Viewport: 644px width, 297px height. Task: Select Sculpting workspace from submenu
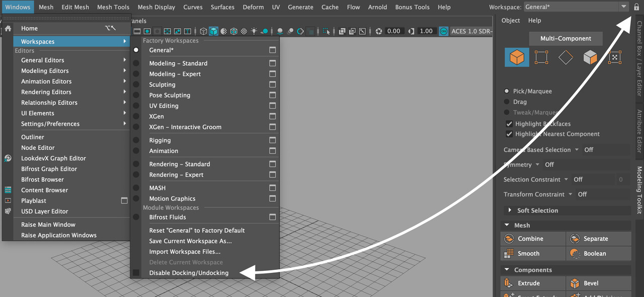tap(162, 85)
